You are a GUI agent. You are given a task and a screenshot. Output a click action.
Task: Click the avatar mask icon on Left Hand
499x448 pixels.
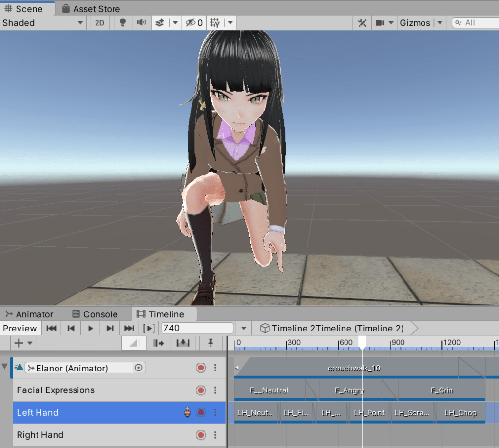(187, 412)
